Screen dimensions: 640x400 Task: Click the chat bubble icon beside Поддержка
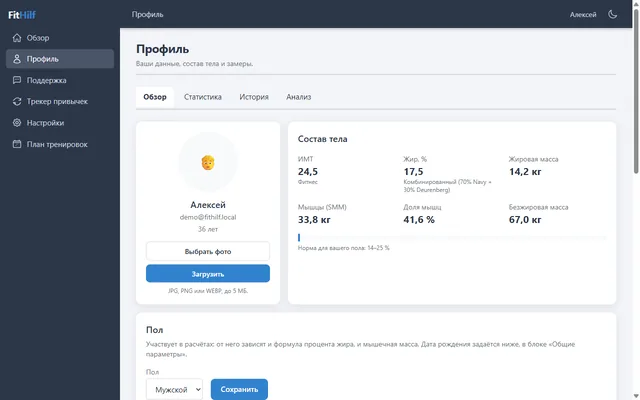(17, 80)
